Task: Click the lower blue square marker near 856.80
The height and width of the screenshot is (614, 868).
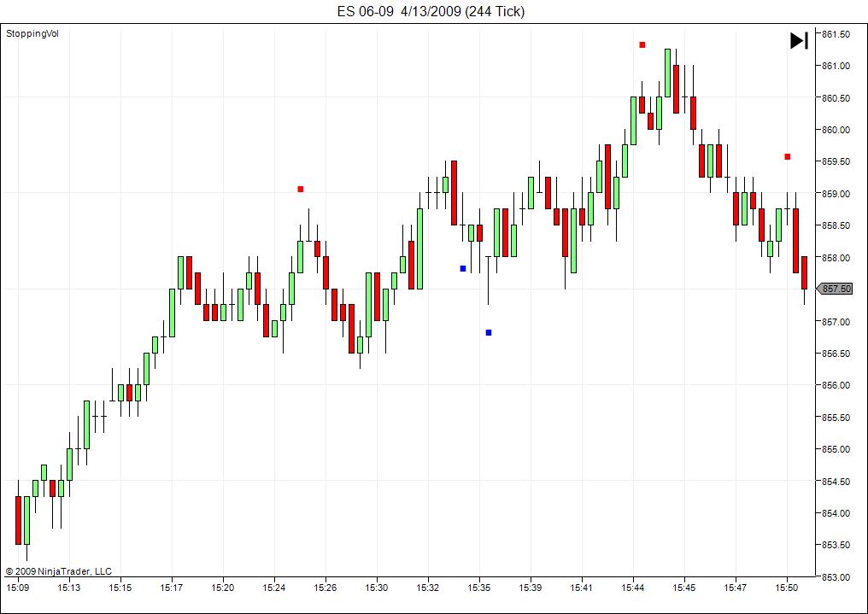Action: coord(489,332)
